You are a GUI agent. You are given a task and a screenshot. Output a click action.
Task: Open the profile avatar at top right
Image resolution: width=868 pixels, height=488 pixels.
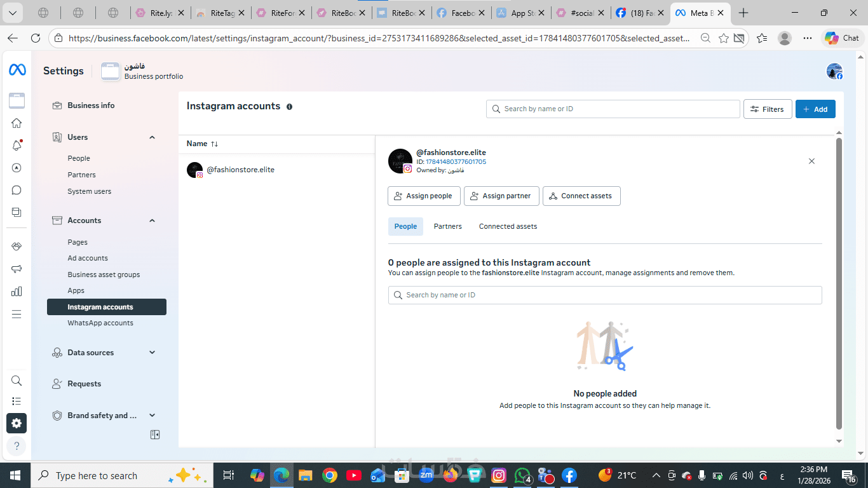pyautogui.click(x=834, y=71)
